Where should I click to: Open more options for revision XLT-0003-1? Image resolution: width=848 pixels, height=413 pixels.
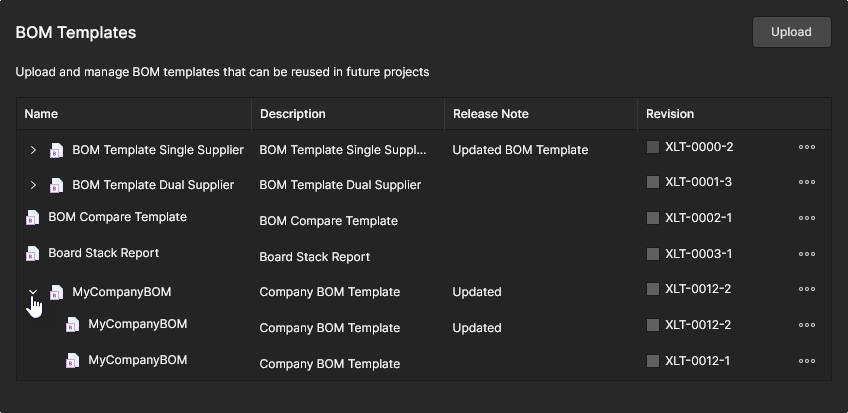click(x=807, y=254)
